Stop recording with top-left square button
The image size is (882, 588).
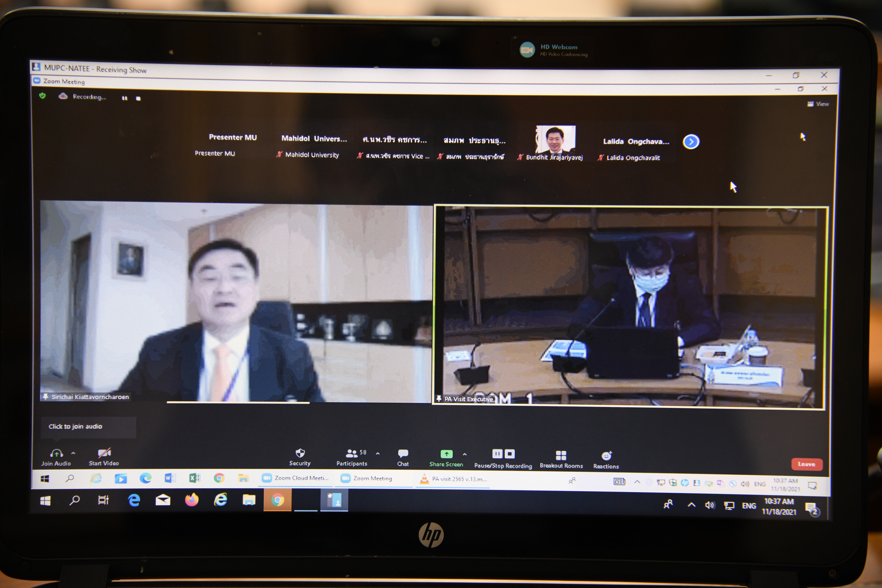[x=138, y=99]
